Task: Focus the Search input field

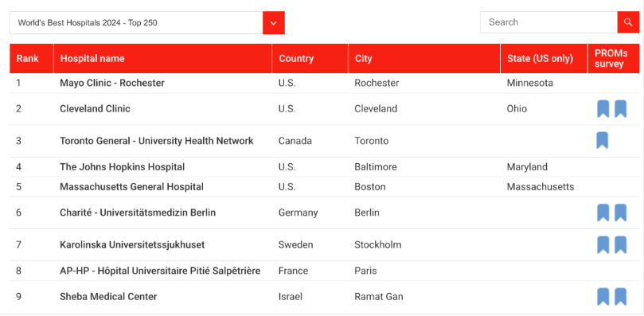Action: click(x=548, y=22)
